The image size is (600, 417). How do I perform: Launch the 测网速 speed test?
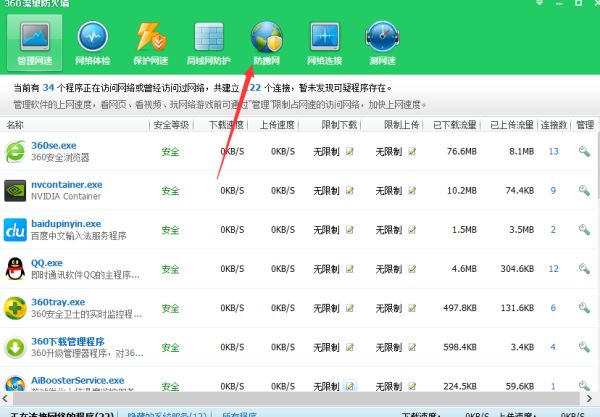point(382,43)
